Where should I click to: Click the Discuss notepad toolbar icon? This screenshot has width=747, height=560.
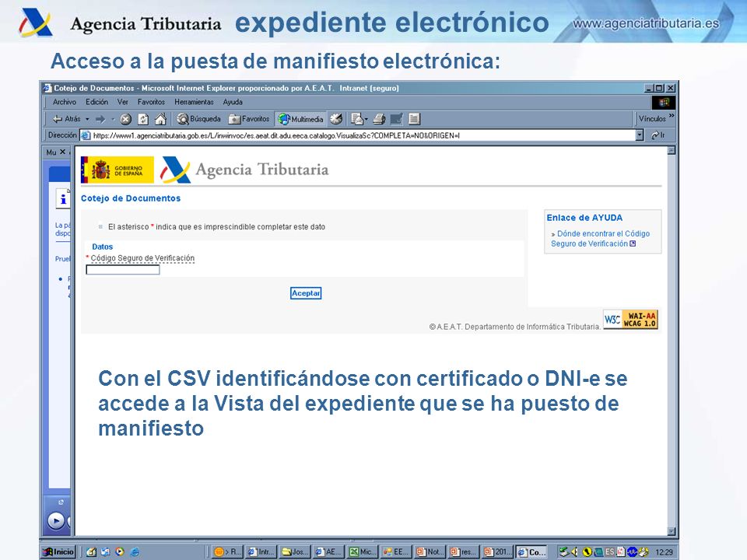point(414,119)
